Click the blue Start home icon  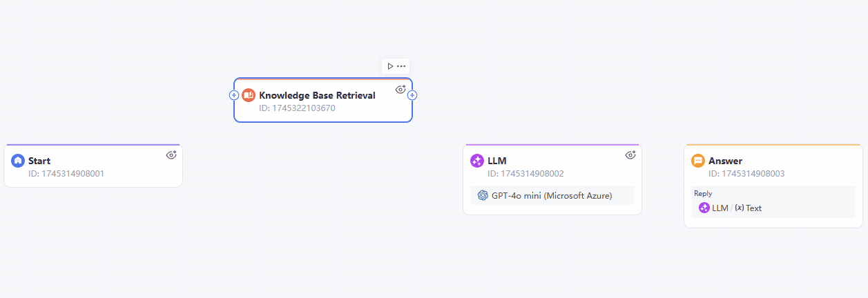pos(18,161)
